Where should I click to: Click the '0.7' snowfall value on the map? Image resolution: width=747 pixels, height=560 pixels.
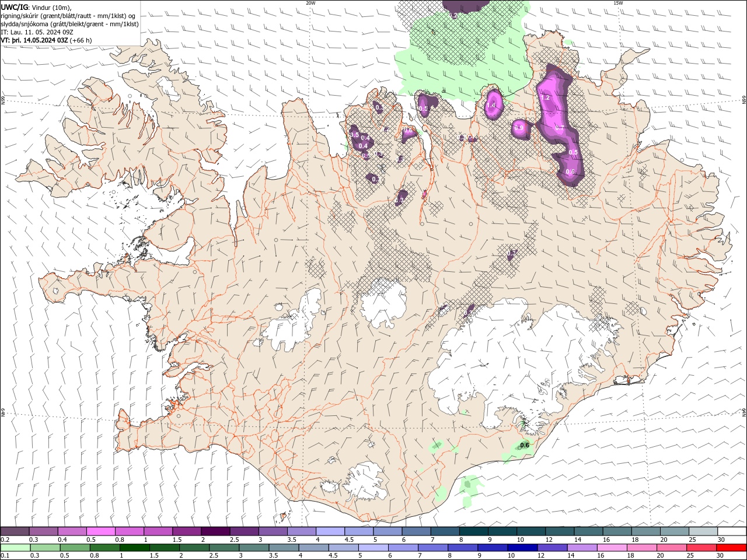[559, 127]
